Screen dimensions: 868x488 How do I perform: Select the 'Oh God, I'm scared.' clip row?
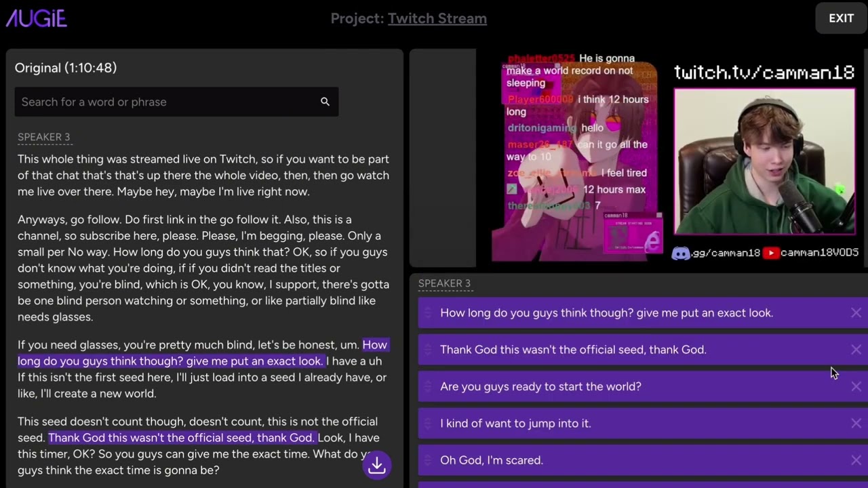coord(643,460)
